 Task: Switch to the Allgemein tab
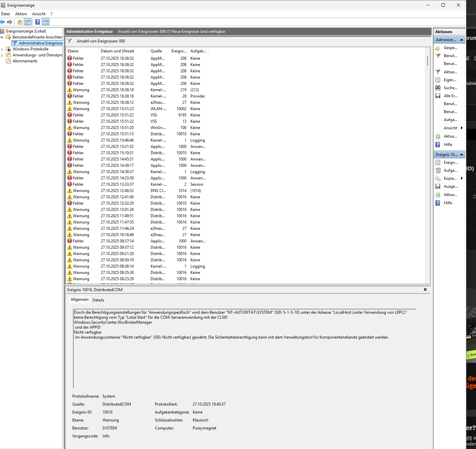tap(80, 299)
